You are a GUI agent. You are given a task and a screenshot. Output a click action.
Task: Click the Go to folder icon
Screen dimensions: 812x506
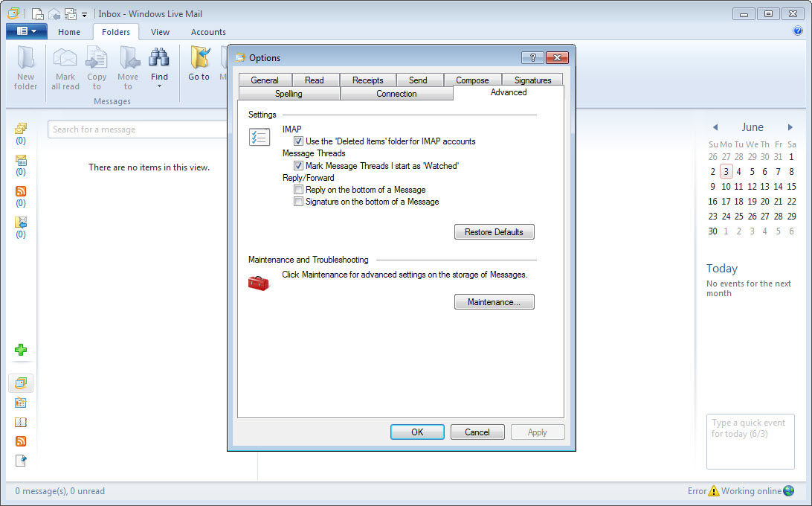pyautogui.click(x=199, y=58)
